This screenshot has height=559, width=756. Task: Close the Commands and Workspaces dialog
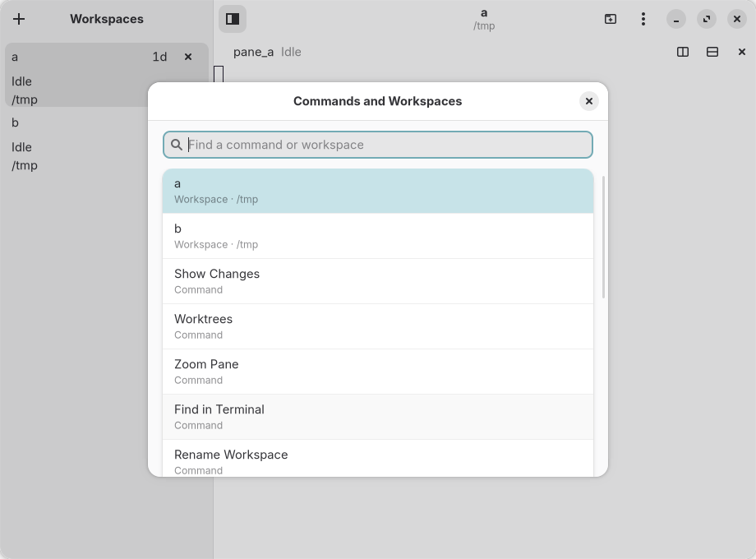click(588, 101)
